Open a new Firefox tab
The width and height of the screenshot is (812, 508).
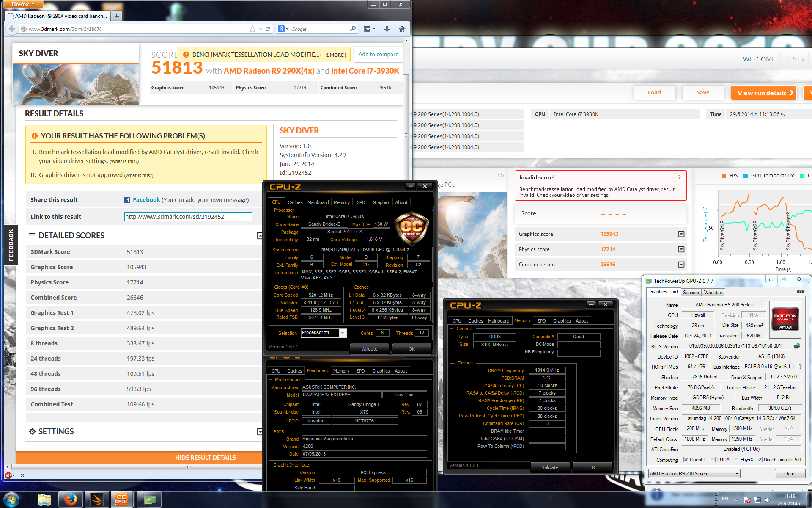coord(116,16)
